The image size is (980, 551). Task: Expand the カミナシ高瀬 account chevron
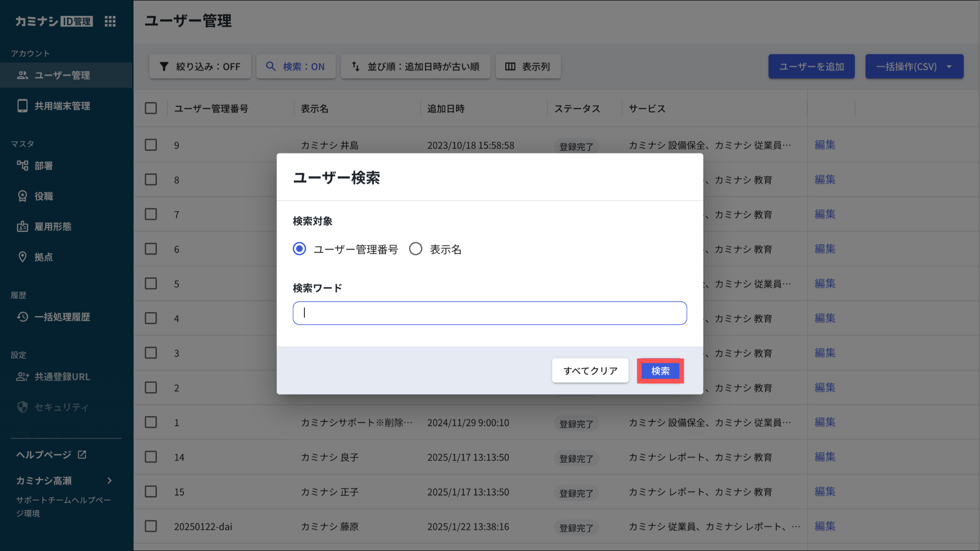(110, 481)
